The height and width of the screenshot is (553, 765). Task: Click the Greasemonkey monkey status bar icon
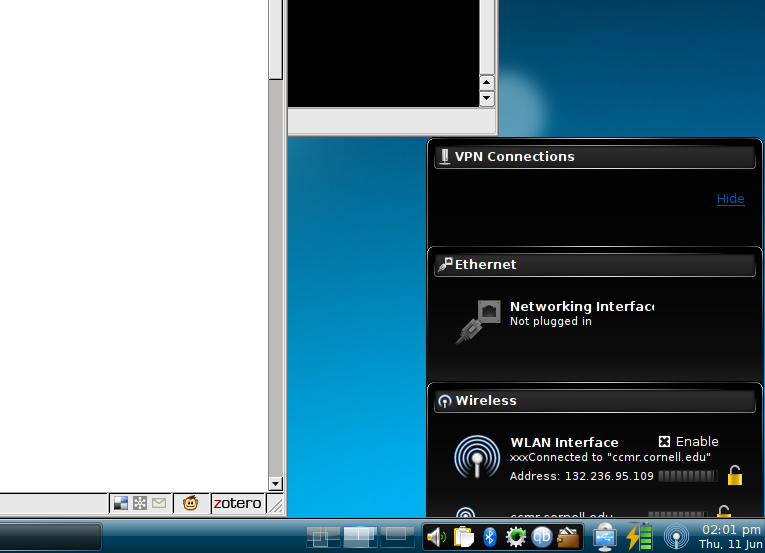click(190, 503)
